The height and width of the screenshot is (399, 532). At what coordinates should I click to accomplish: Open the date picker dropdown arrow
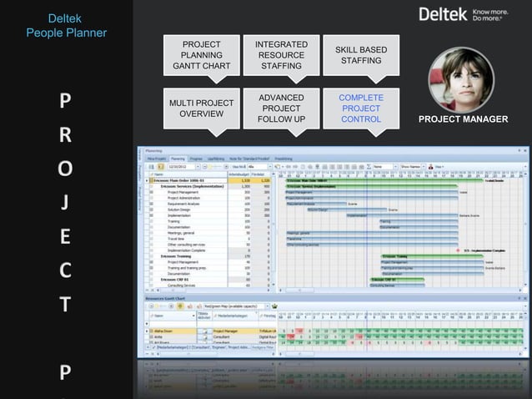click(198, 167)
